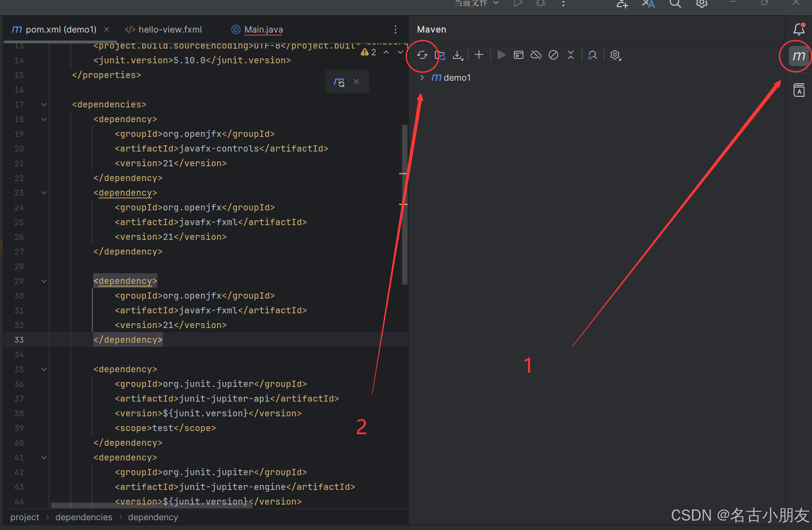Open translation plugin sidebar icon
The height and width of the screenshot is (530, 812).
[799, 90]
